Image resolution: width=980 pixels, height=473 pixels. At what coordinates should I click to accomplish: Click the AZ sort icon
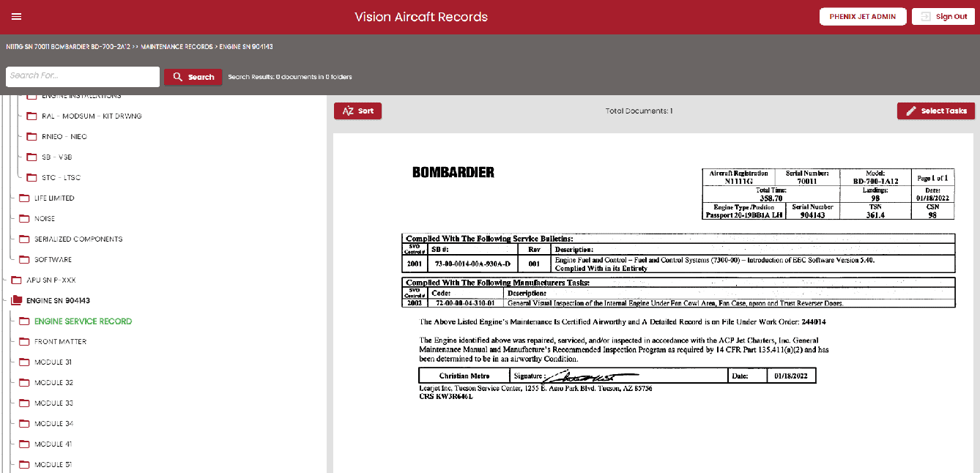(x=348, y=111)
